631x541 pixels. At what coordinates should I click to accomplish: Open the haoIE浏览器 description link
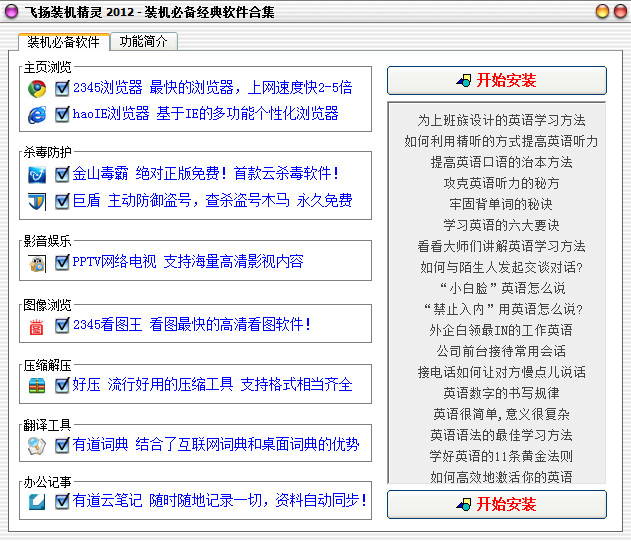tap(205, 114)
